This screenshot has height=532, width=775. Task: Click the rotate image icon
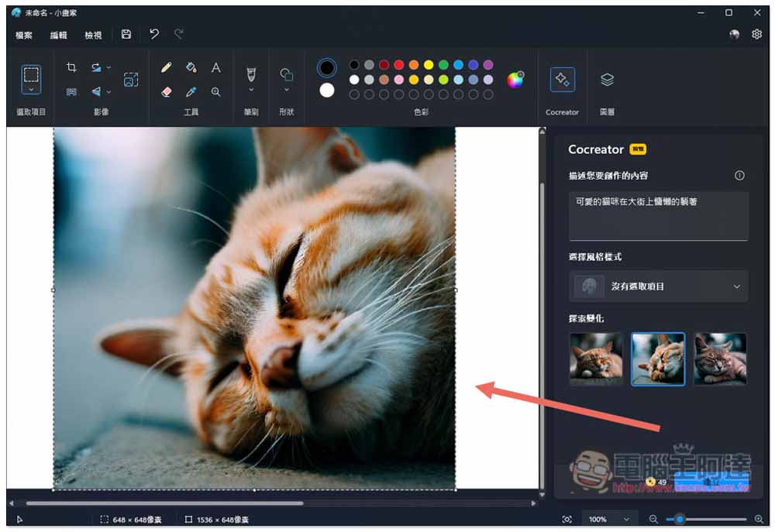(96, 67)
